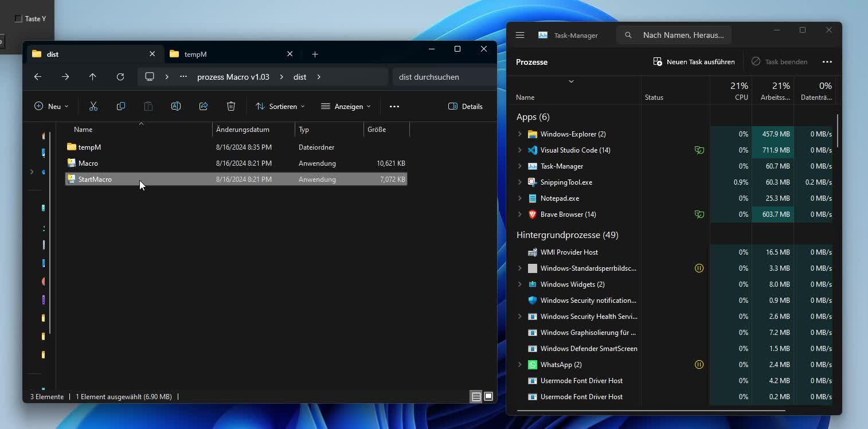
Task: Open Task Manager hamburger navigation menu
Action: pyautogui.click(x=520, y=35)
